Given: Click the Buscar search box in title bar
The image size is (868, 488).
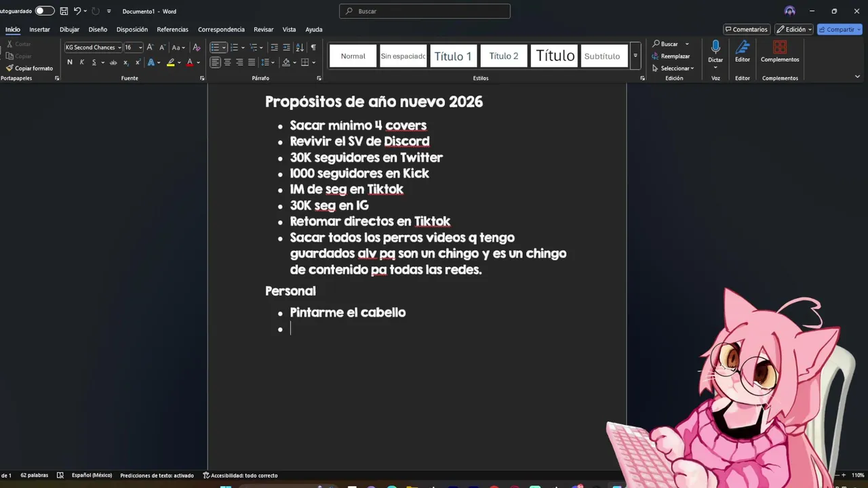Looking at the screenshot, I should point(425,11).
